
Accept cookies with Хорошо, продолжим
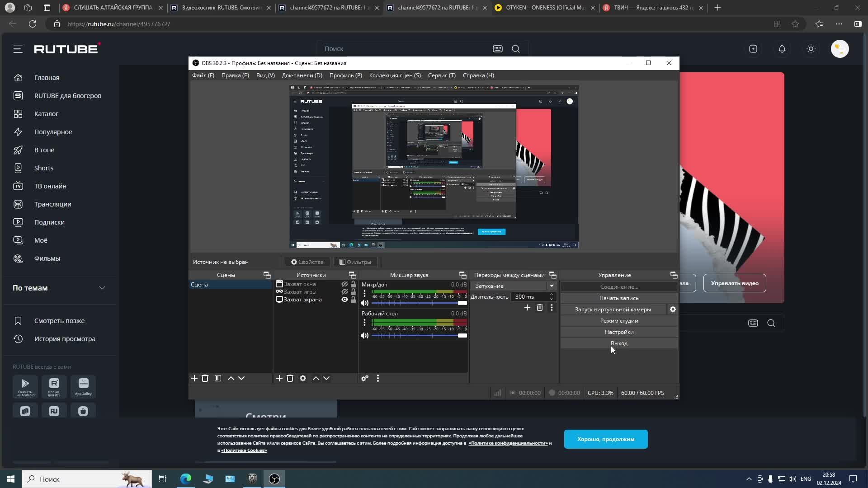coord(605,439)
